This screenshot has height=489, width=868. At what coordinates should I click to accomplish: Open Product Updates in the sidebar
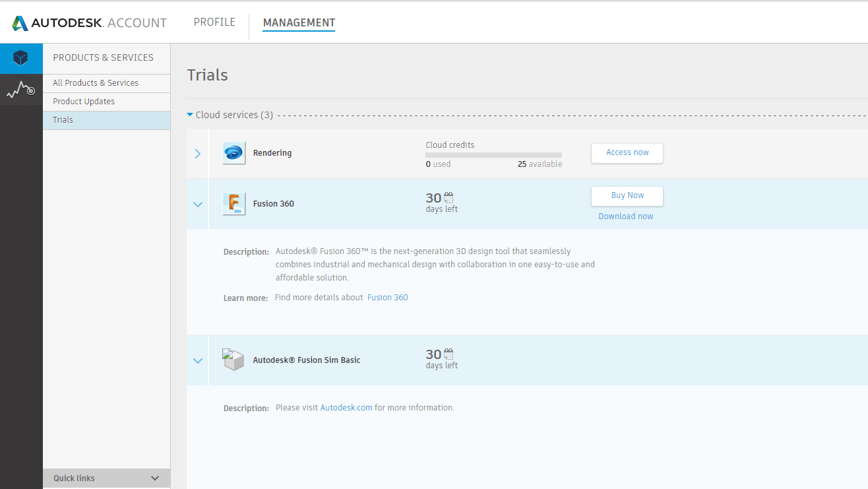tap(106, 102)
